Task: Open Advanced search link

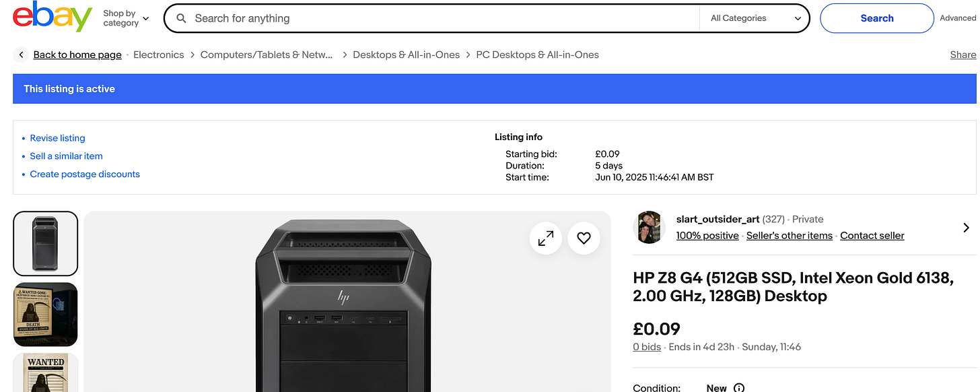Action: coord(958,18)
